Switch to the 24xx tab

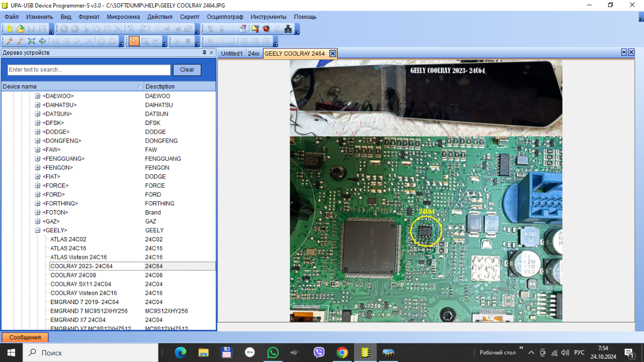[x=253, y=54]
